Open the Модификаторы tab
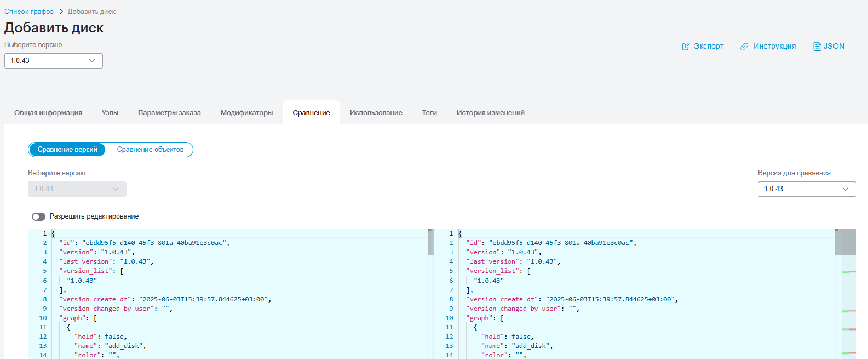 click(x=246, y=113)
